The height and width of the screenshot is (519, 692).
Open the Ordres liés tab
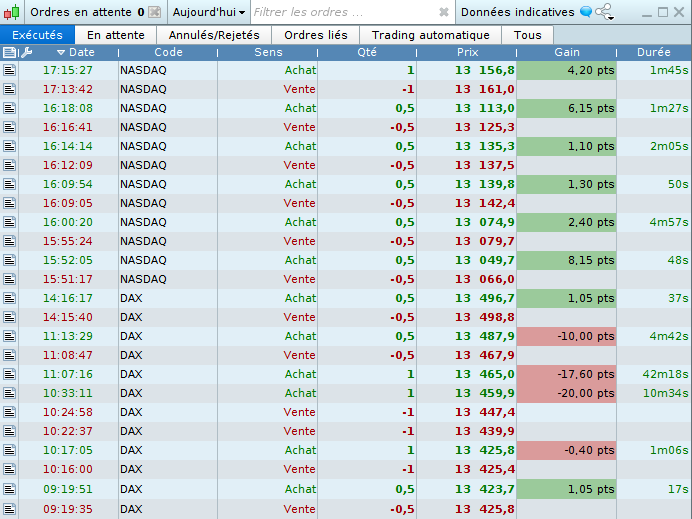[x=316, y=35]
